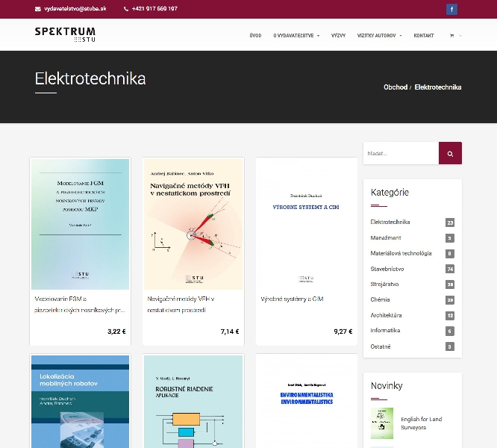Open the Facebook page icon
This screenshot has width=497, height=448.
(x=451, y=9)
